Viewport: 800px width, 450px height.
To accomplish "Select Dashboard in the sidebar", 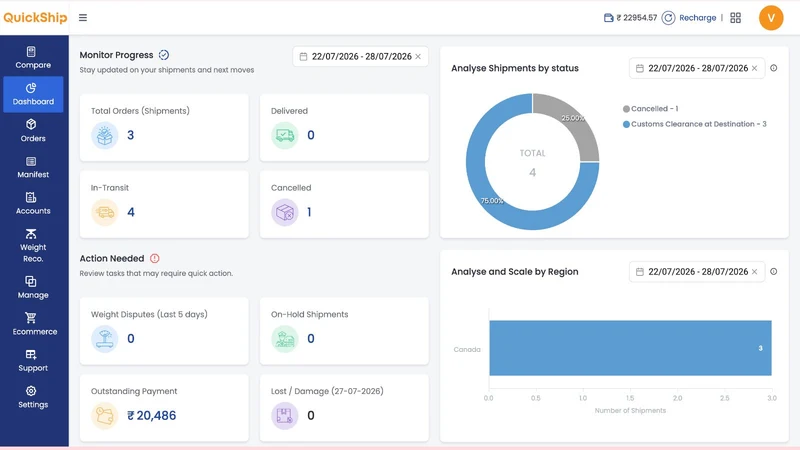I will tap(33, 94).
